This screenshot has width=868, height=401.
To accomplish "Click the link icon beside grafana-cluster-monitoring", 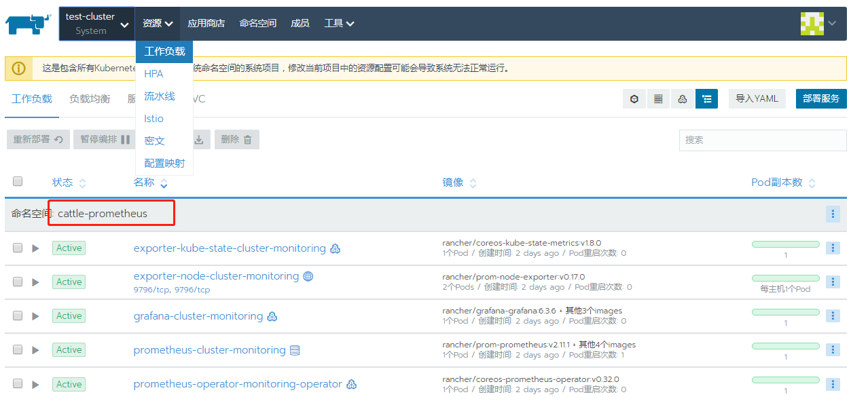I will click(272, 316).
